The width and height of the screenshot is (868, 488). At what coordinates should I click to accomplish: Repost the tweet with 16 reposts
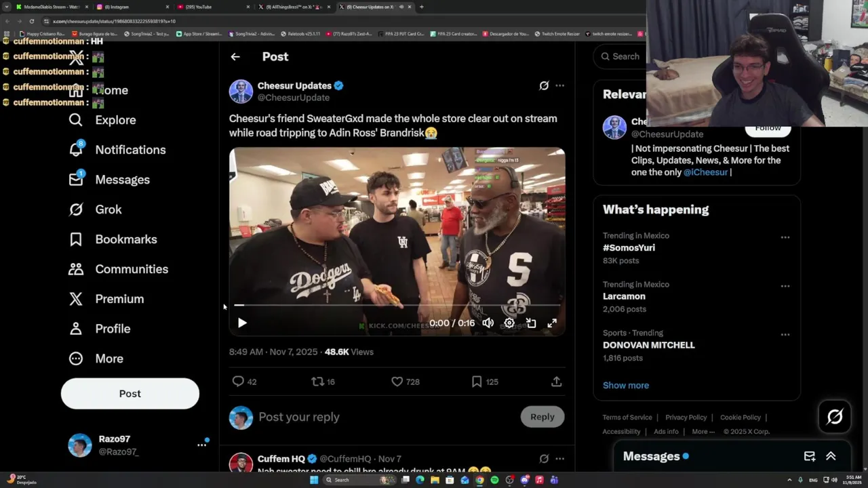coord(323,382)
